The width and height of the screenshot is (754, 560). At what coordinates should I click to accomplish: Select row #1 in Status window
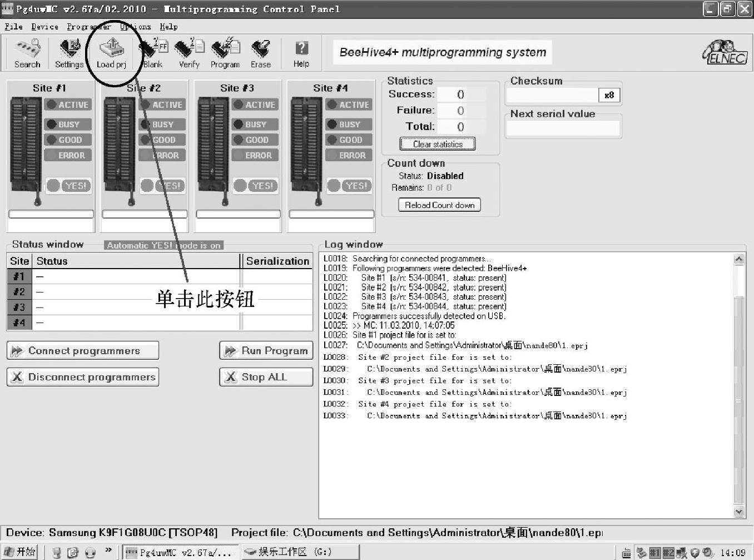coord(160,276)
